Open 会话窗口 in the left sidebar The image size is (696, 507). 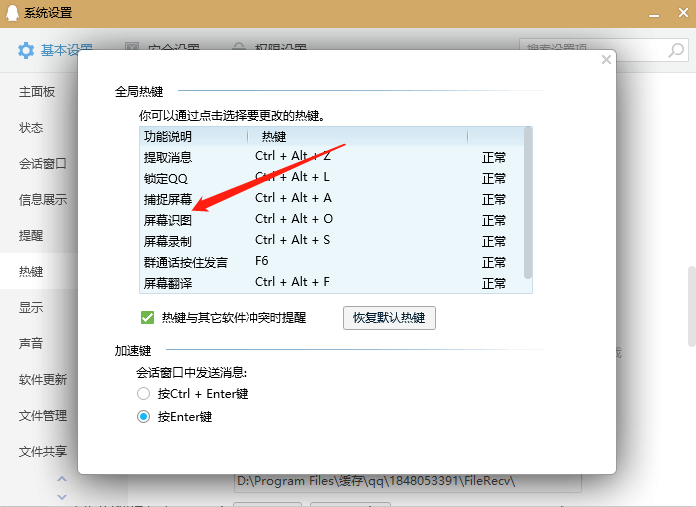point(43,164)
